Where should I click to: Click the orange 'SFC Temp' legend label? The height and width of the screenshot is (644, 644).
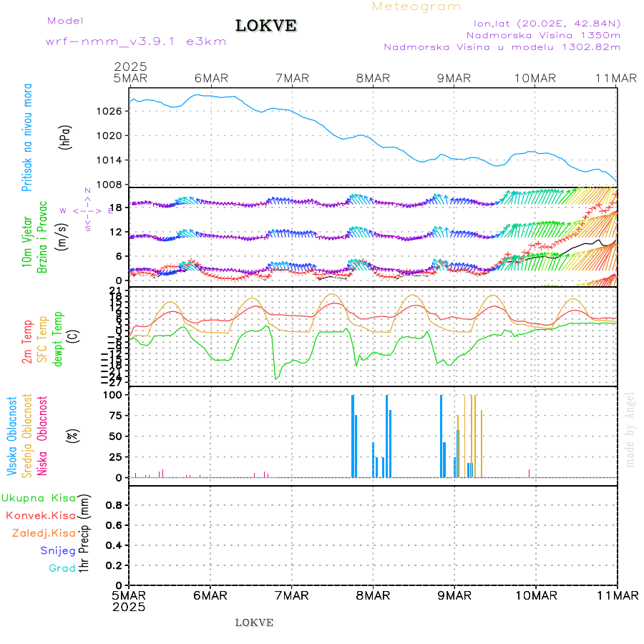coord(42,338)
